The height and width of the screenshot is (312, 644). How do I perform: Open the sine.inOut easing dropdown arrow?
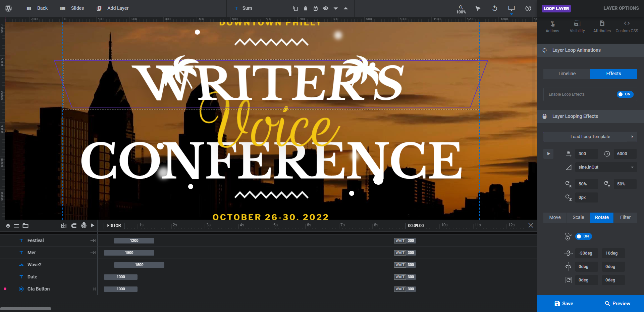click(632, 167)
